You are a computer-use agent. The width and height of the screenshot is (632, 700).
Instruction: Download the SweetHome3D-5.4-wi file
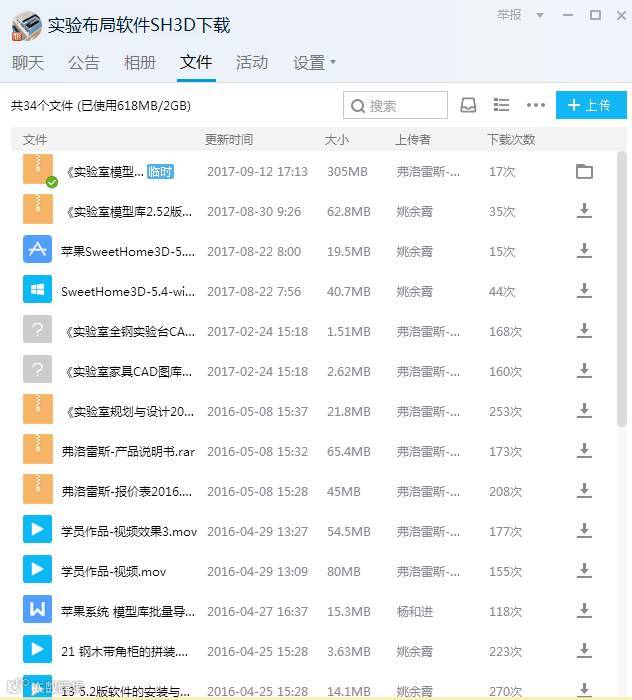coord(584,291)
